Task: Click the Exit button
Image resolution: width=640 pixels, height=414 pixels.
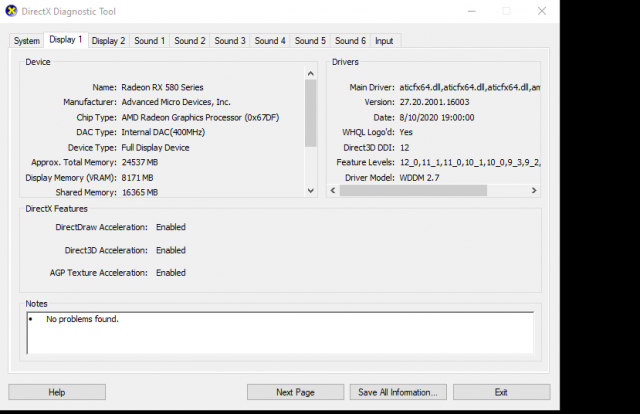Action: (501, 392)
